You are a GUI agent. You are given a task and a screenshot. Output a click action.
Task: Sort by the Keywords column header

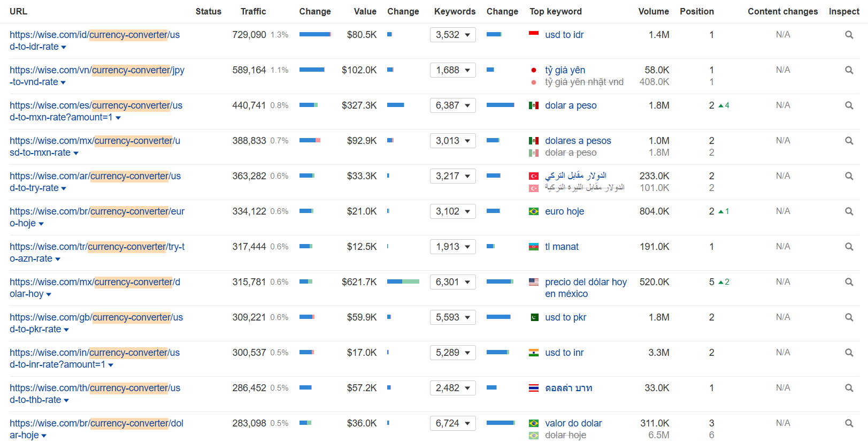pos(455,11)
